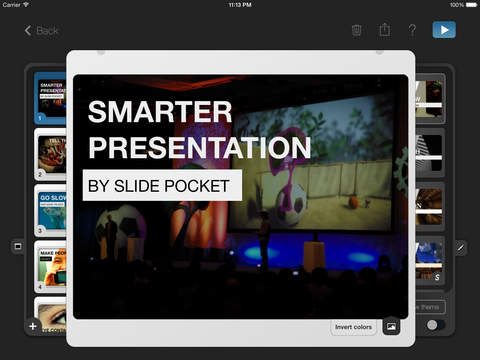Choose a background image via picture icon
480x360 pixels.
(391, 326)
